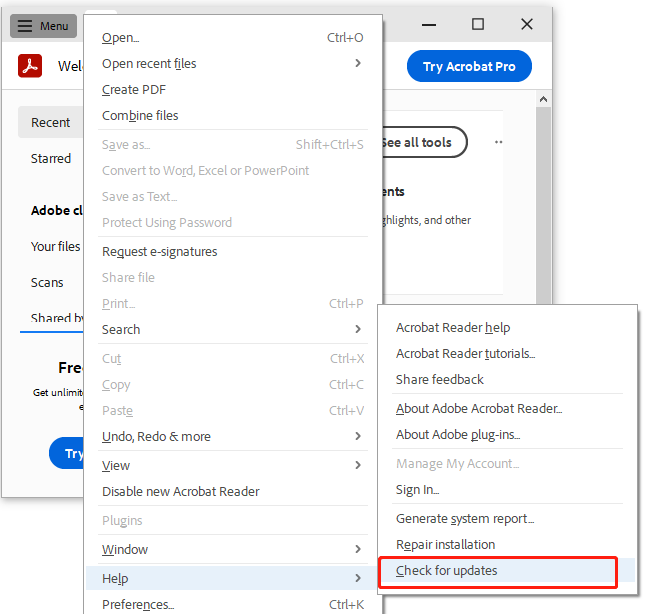Image resolution: width=646 pixels, height=614 pixels.
Task: Maximize the Acrobat window
Action: pyautogui.click(x=477, y=24)
